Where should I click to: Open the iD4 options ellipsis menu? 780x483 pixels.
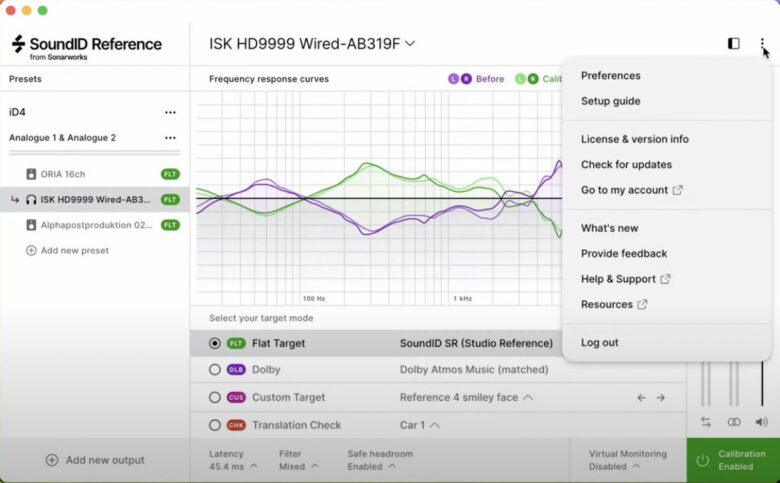pyautogui.click(x=170, y=112)
